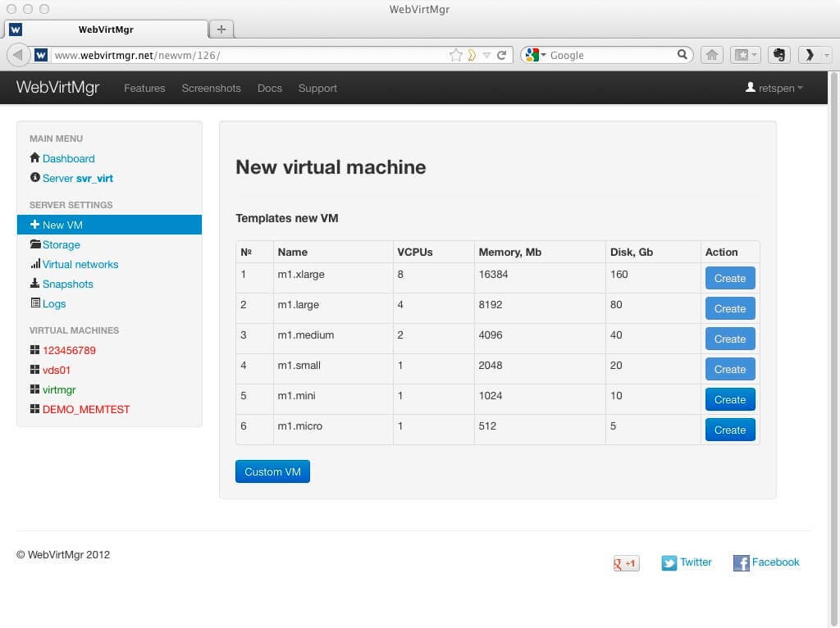This screenshot has height=628, width=840.
Task: Open Snapshots via its stamp icon
Action: pos(36,284)
